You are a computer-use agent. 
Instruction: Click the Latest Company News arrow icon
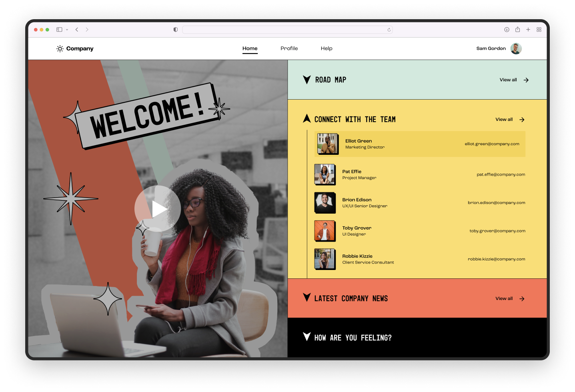click(522, 299)
